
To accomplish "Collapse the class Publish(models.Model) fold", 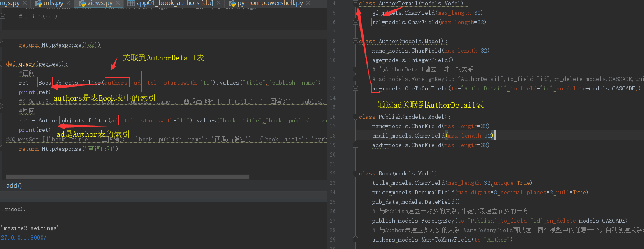I will point(355,117).
